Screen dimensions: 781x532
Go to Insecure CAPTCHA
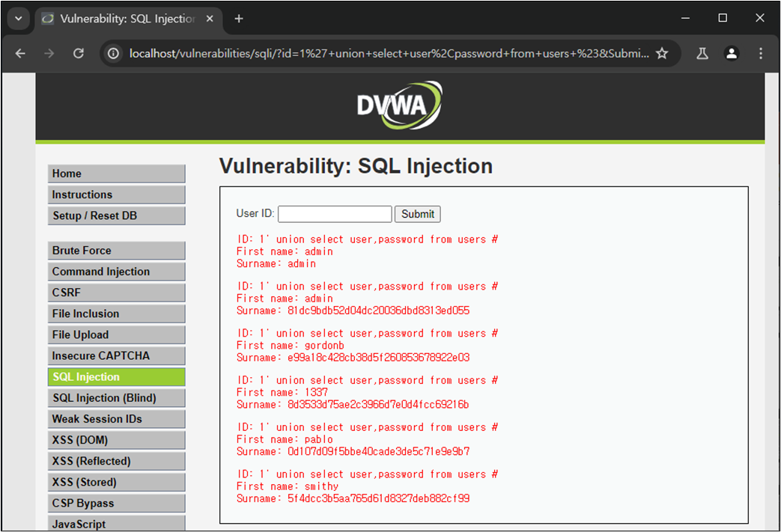point(117,356)
